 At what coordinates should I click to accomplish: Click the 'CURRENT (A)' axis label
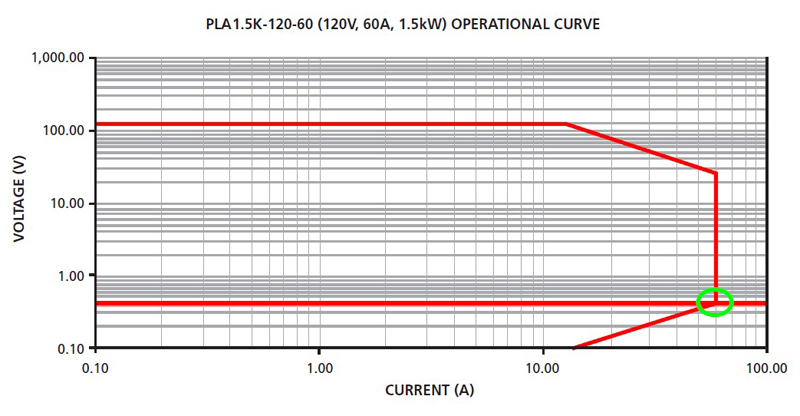(x=430, y=390)
